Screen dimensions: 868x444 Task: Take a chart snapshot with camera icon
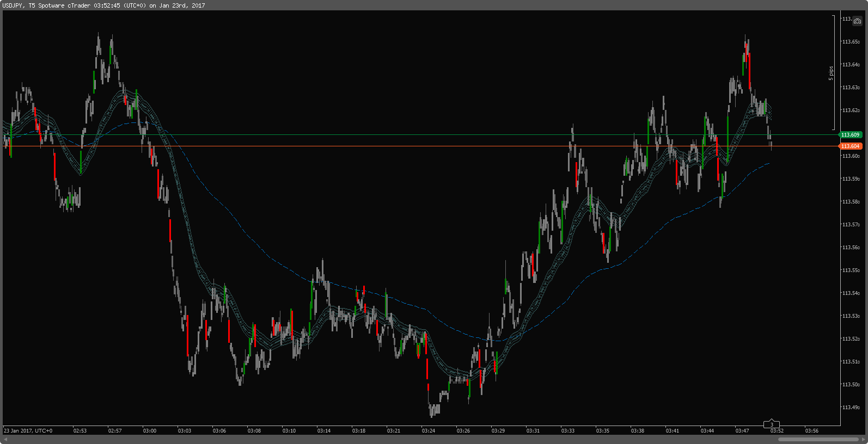[858, 21]
